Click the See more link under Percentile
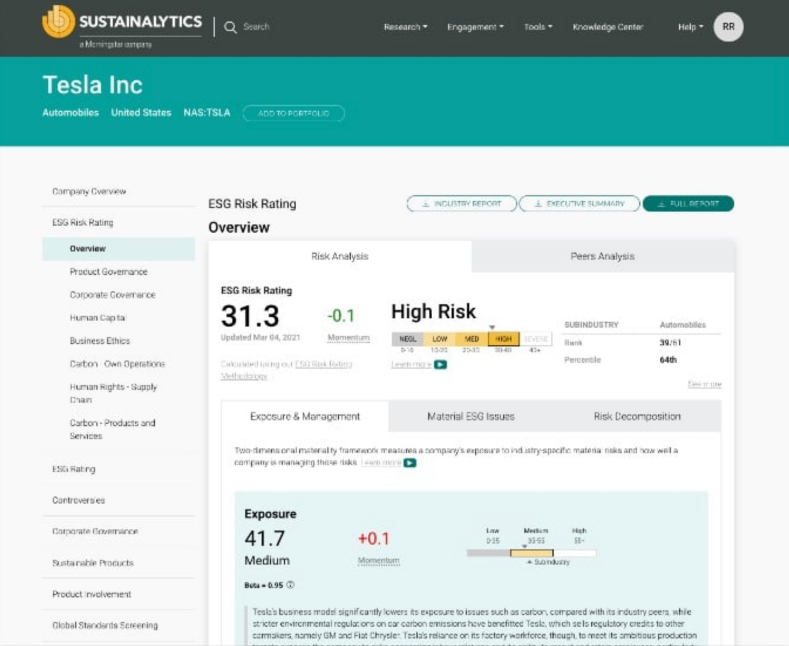Viewport: 789px width, 646px height. (x=704, y=384)
